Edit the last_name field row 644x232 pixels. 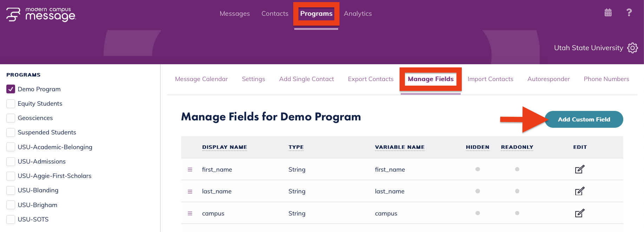[x=580, y=191]
